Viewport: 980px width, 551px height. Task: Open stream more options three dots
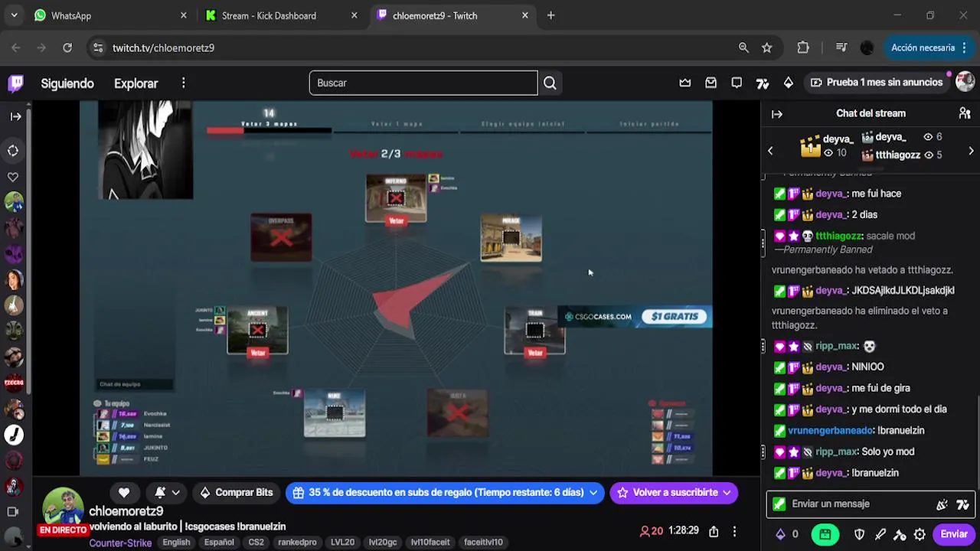pos(734,531)
